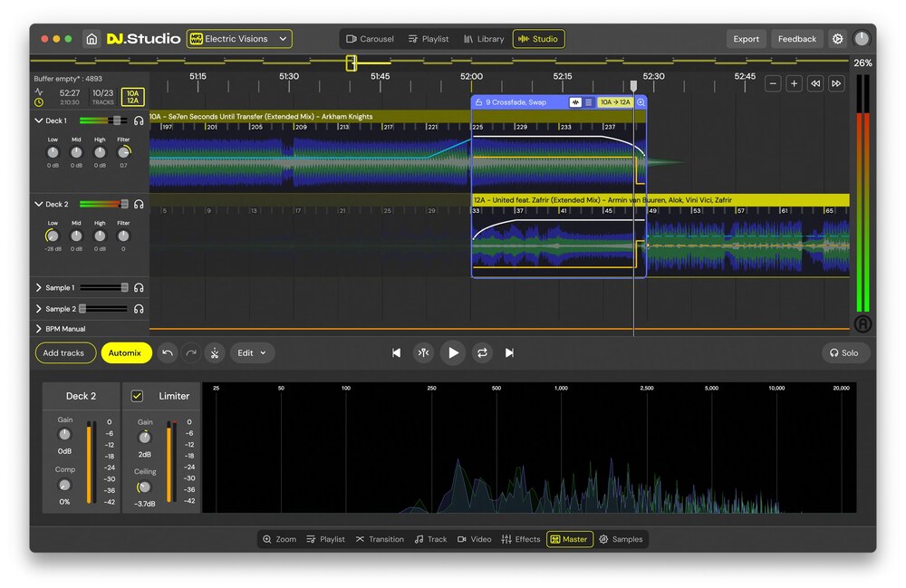
Task: Click the Add tracks button
Action: tap(64, 352)
